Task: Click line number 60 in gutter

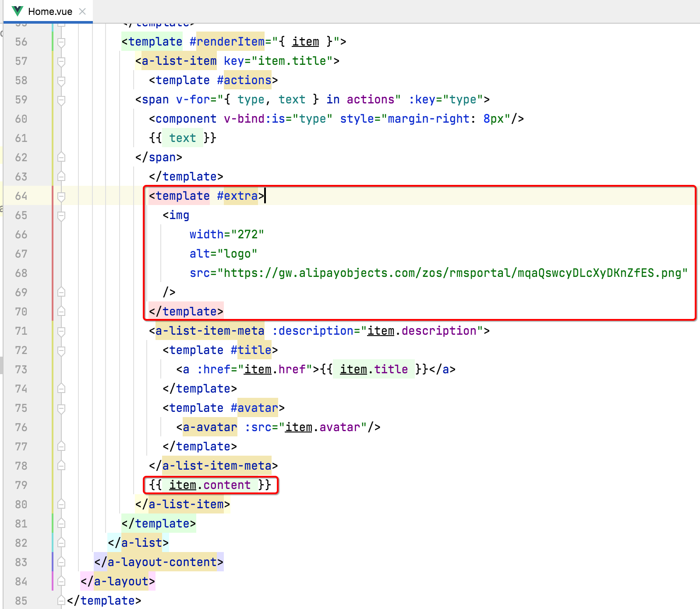Action: coord(21,119)
